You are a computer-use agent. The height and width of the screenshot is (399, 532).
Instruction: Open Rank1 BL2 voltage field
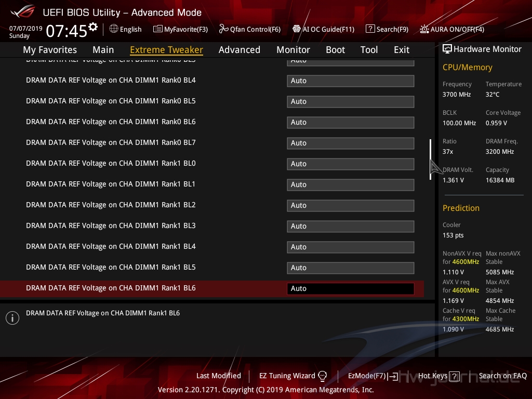pyautogui.click(x=351, y=205)
